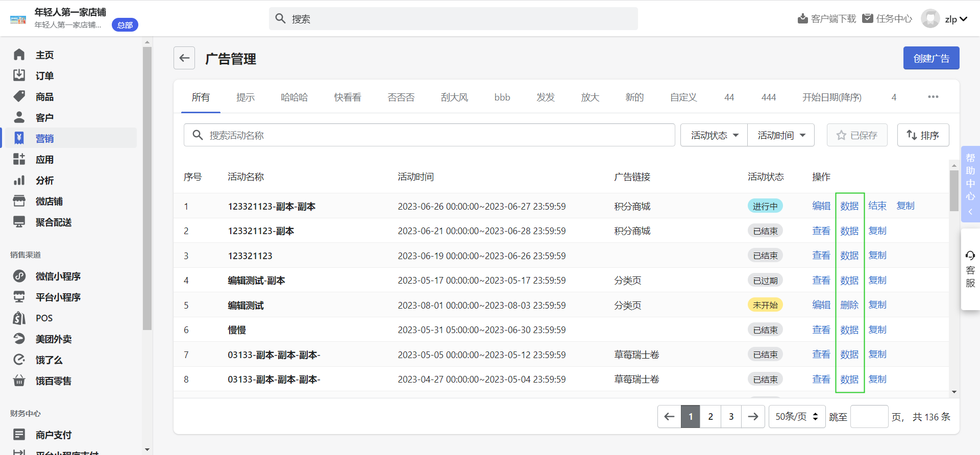980x455 pixels.
Task: Open the 分析 bar chart icon
Action: click(x=19, y=180)
